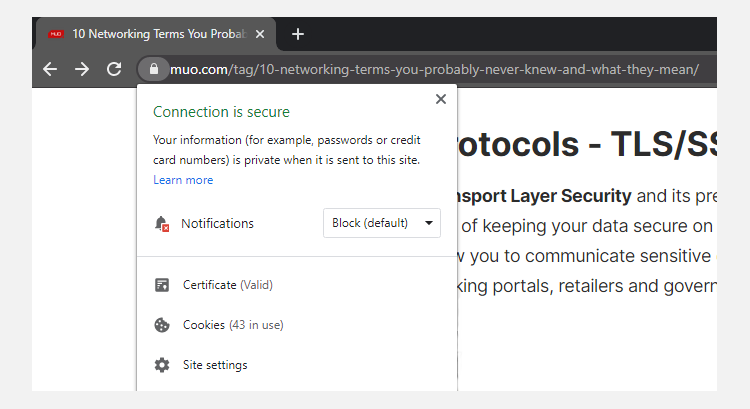This screenshot has width=750, height=409.
Task: Close the 10 Networking Terms tab
Action: click(x=260, y=34)
